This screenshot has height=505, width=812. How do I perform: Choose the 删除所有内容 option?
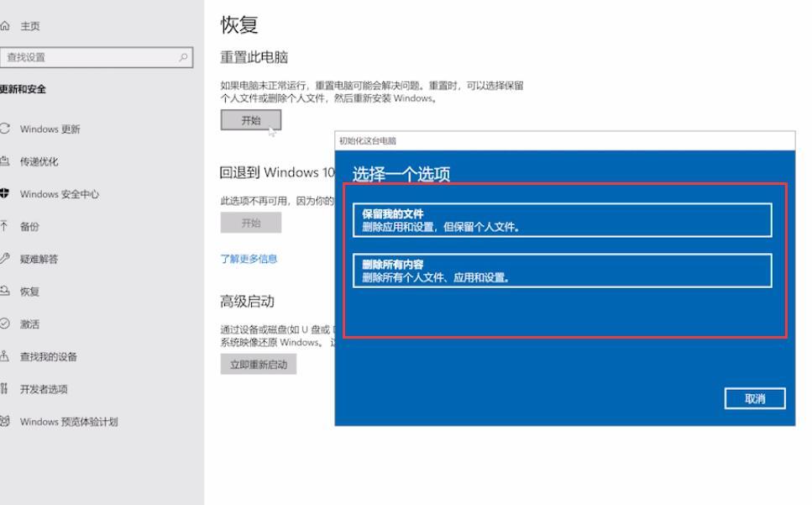pos(563,271)
